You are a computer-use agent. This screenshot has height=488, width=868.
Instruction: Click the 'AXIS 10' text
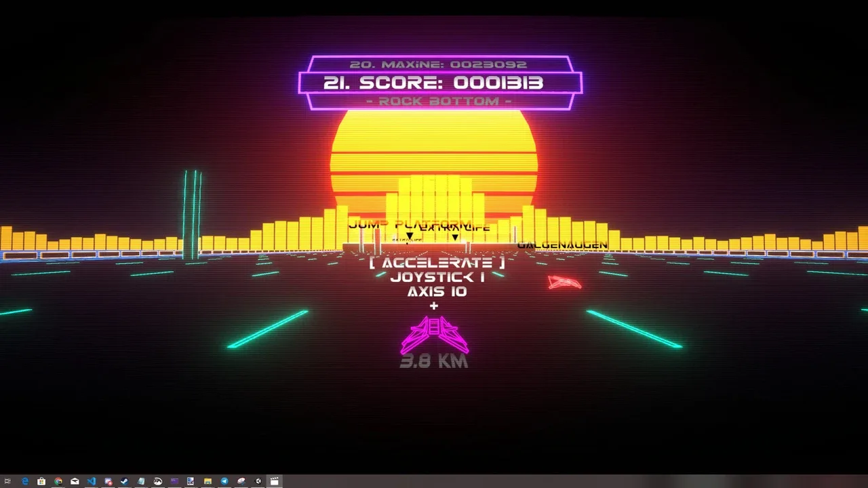[x=437, y=291]
